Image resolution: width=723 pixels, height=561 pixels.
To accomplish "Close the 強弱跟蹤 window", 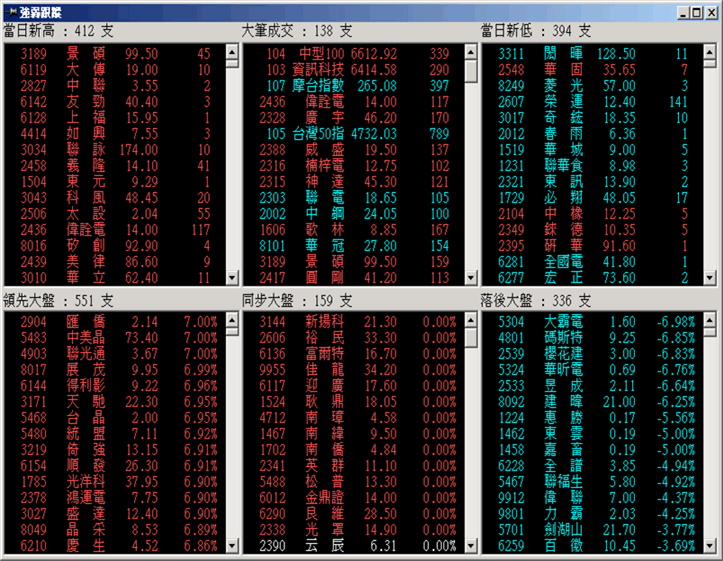I will 711,13.
